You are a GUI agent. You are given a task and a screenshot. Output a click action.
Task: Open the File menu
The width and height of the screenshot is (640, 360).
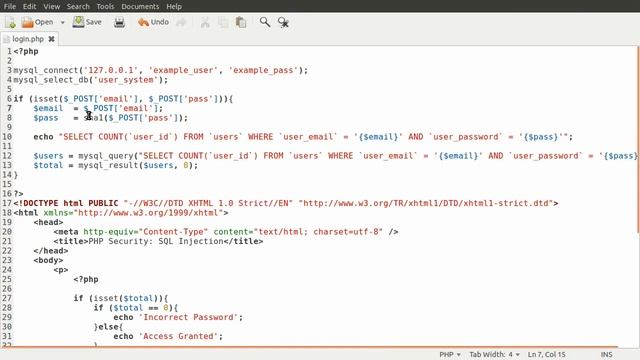[x=10, y=7]
